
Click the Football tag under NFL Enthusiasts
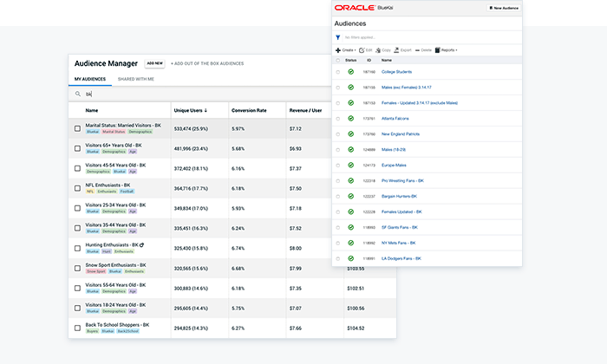pos(127,192)
